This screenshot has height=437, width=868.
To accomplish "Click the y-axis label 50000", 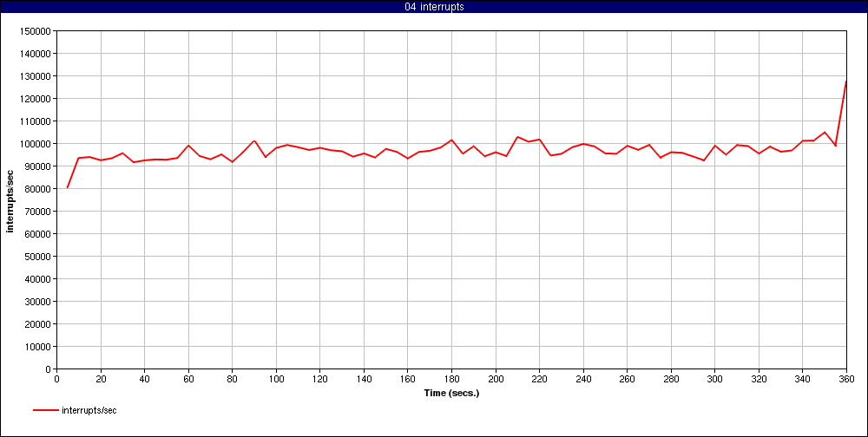I will click(37, 256).
